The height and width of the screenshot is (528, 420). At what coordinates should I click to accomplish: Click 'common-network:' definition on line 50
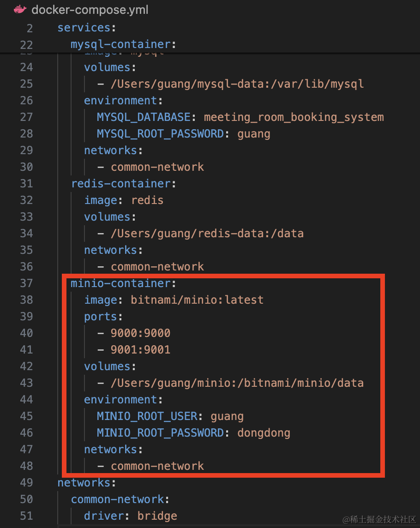[120, 499]
